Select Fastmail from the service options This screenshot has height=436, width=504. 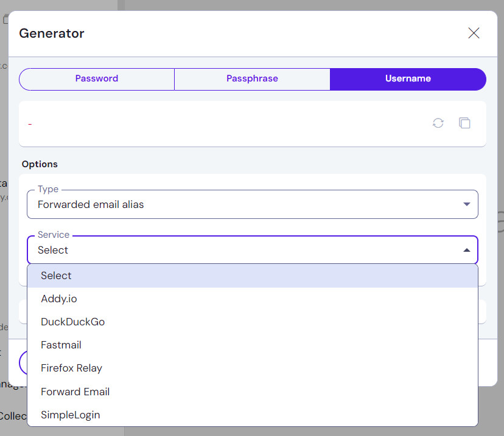pos(61,345)
